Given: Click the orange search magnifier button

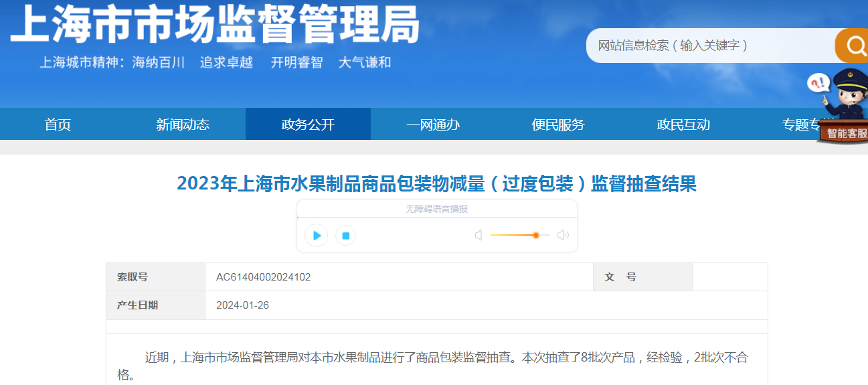Looking at the screenshot, I should click(852, 46).
